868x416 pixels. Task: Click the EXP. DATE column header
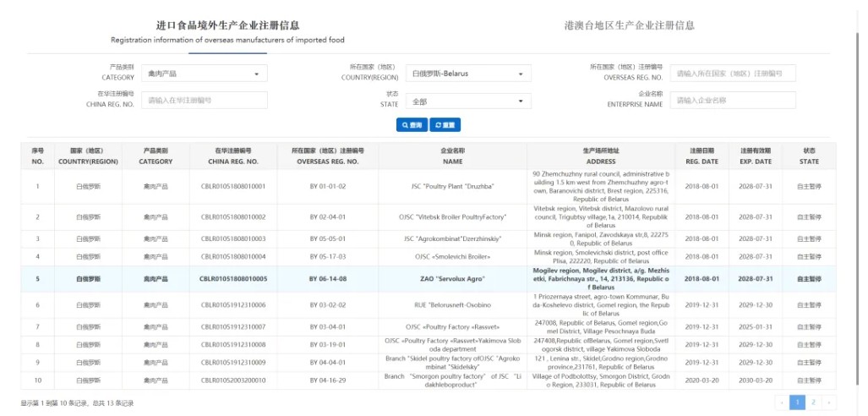(755, 156)
